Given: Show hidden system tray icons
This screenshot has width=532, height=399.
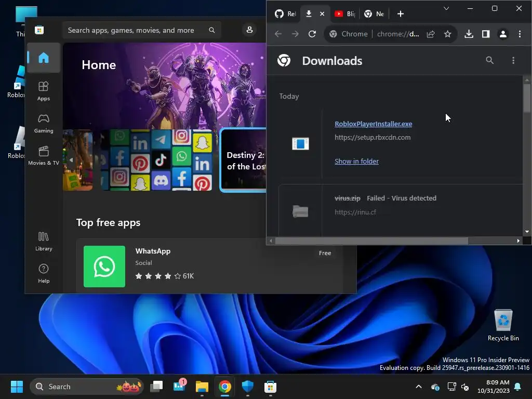Looking at the screenshot, I should click(419, 387).
